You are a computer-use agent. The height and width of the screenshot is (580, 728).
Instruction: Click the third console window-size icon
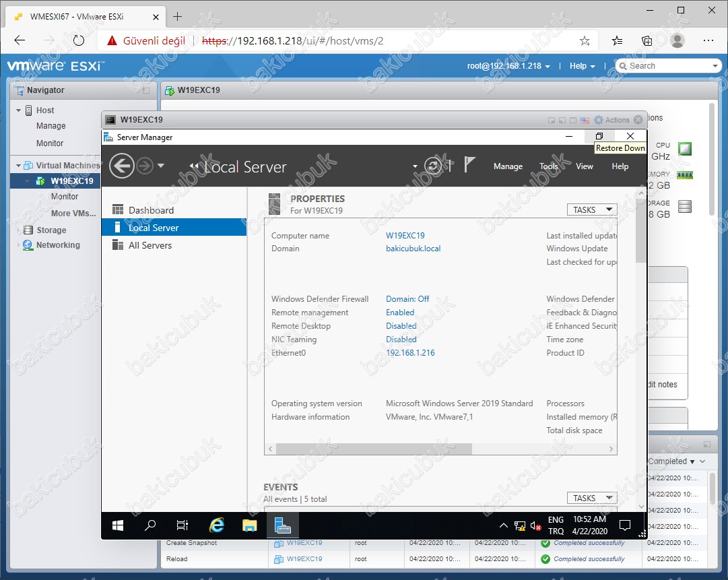(573, 121)
